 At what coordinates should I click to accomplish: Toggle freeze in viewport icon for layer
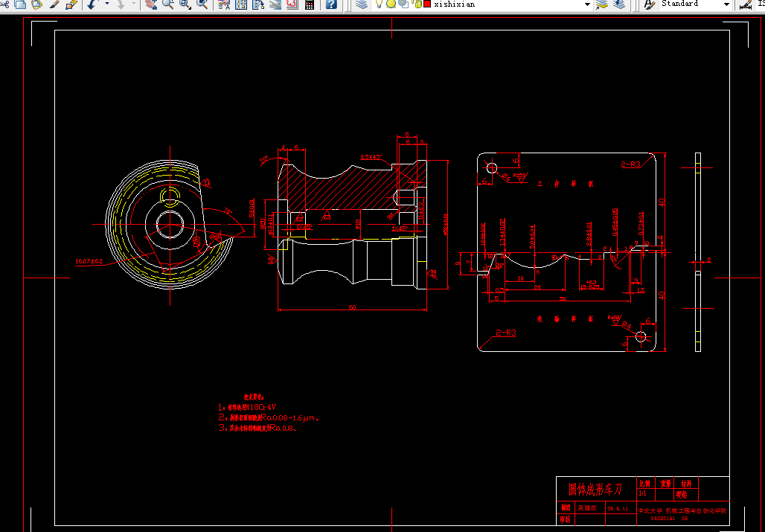403,4
